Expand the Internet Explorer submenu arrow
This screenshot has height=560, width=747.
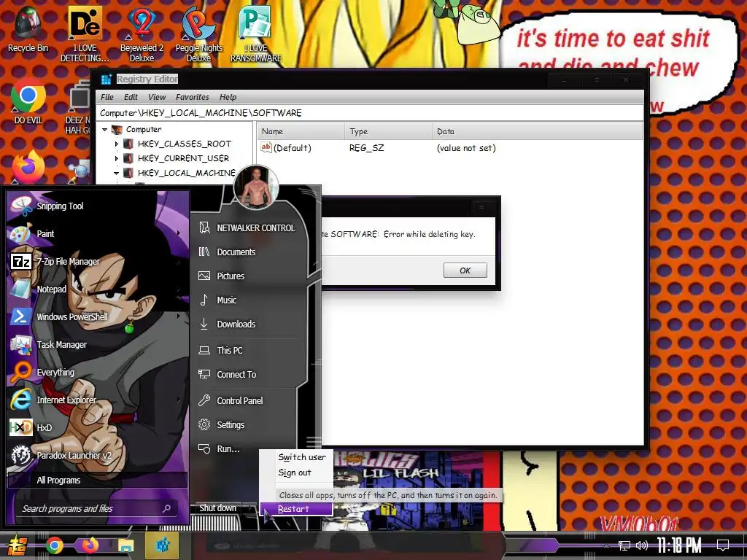point(179,400)
